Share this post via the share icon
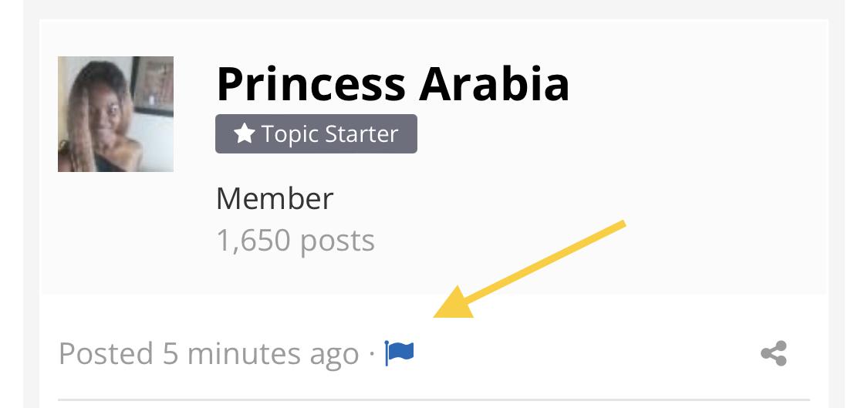Screen dimensions: 868x408 click(x=773, y=354)
